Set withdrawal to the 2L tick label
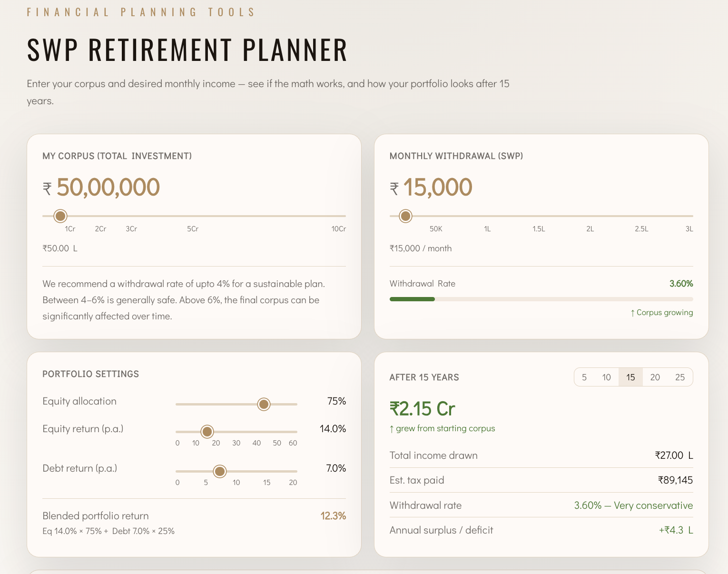The width and height of the screenshot is (728, 574). click(590, 229)
